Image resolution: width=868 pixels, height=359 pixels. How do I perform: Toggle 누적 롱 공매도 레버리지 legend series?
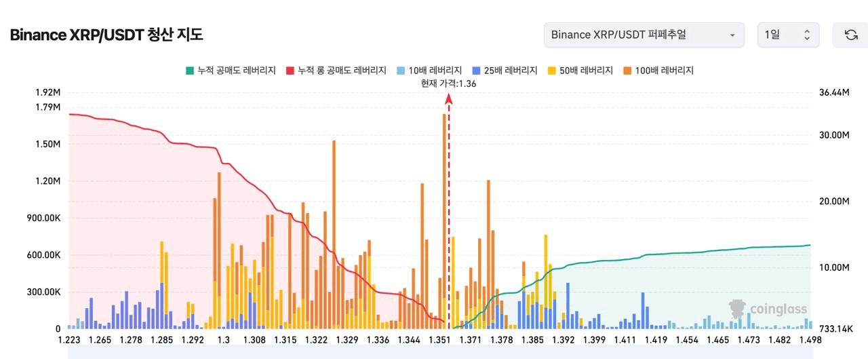pyautogui.click(x=336, y=71)
